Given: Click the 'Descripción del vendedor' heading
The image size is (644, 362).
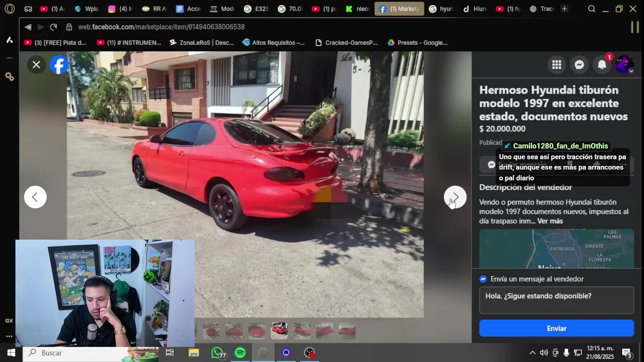Looking at the screenshot, I should (x=525, y=187).
